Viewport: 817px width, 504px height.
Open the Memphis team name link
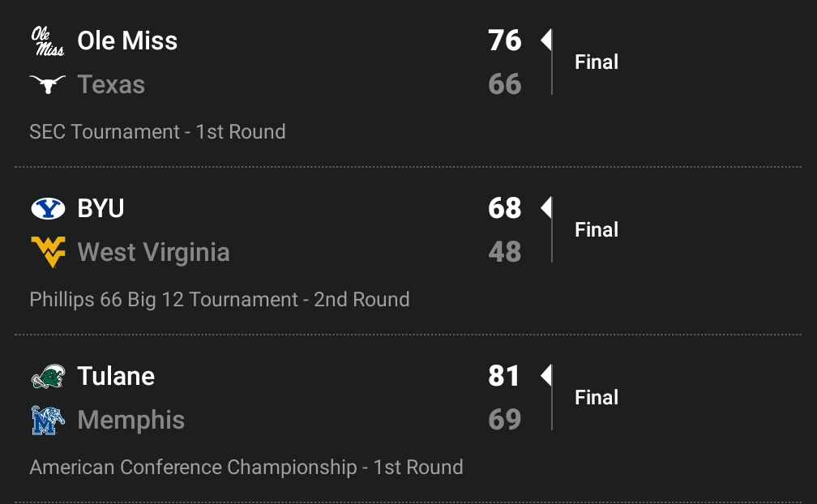(x=130, y=420)
